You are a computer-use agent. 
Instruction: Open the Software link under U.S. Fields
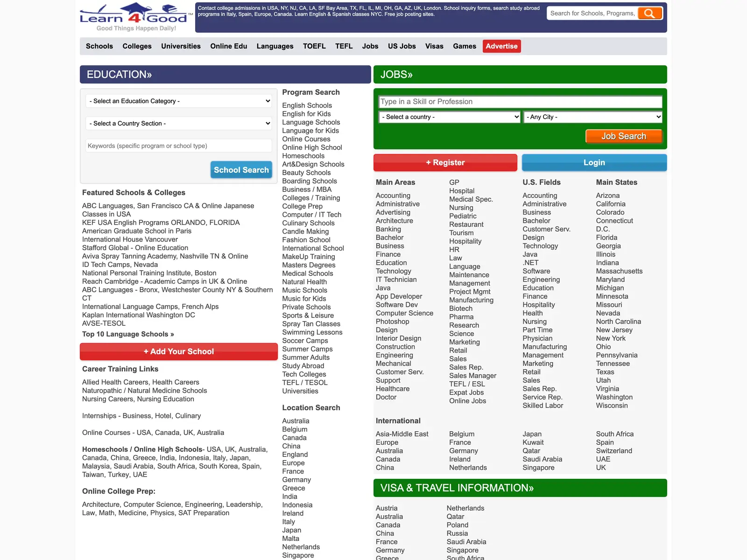pos(536,271)
